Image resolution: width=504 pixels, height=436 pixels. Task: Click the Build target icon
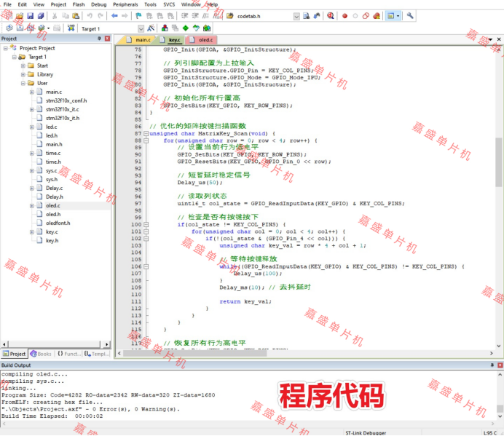18,28
